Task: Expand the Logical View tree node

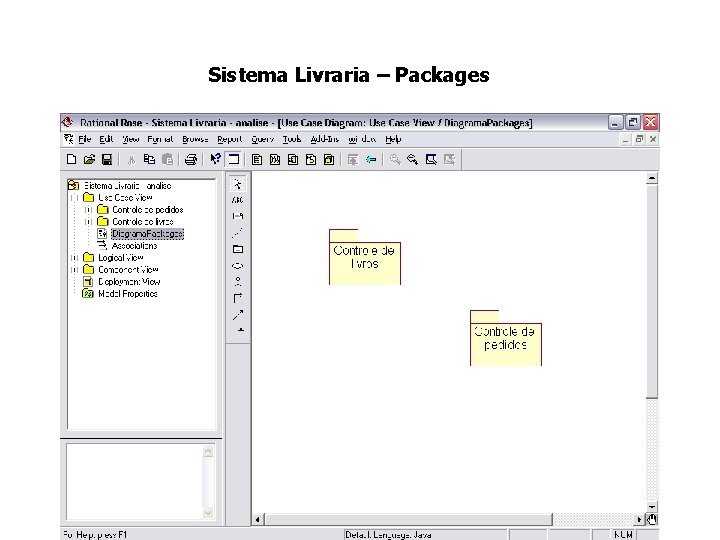Action: click(74, 258)
